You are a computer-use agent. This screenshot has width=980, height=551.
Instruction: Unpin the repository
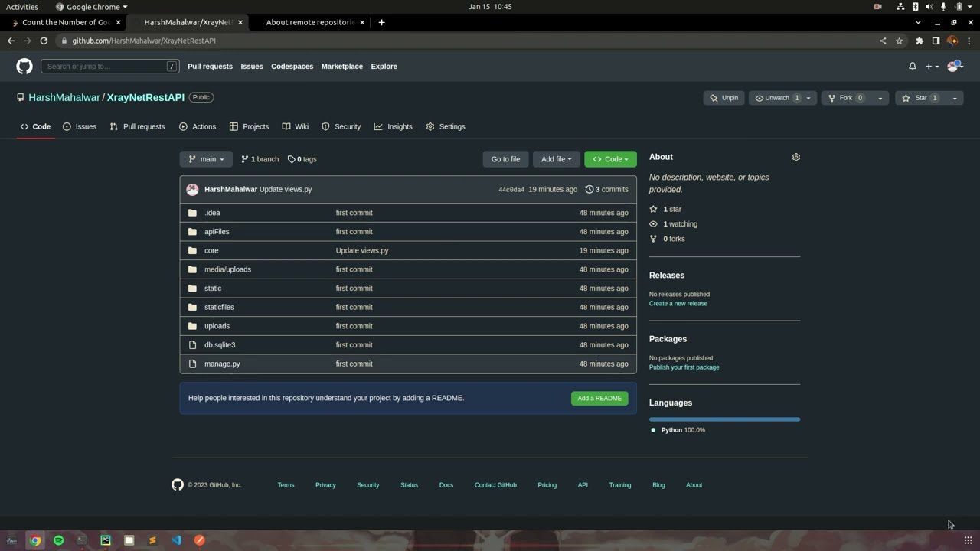point(724,98)
